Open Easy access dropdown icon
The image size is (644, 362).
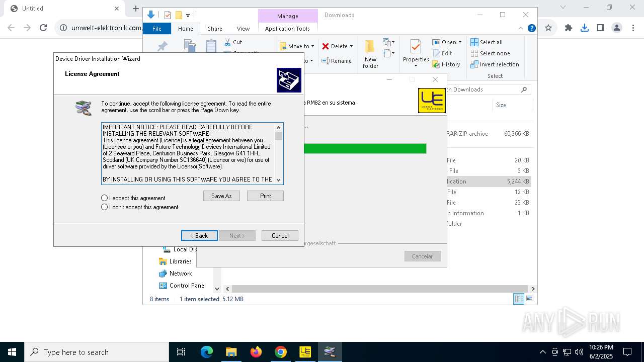(389, 53)
